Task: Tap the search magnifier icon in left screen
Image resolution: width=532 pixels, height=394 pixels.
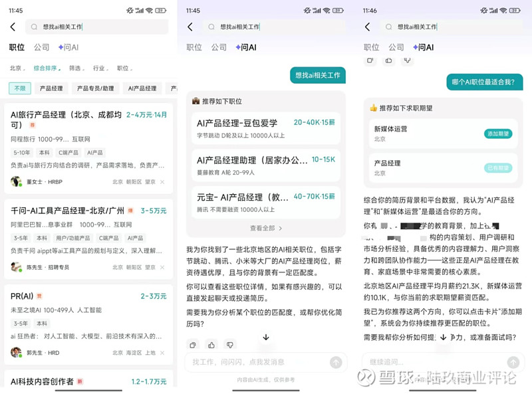Action: [x=34, y=27]
